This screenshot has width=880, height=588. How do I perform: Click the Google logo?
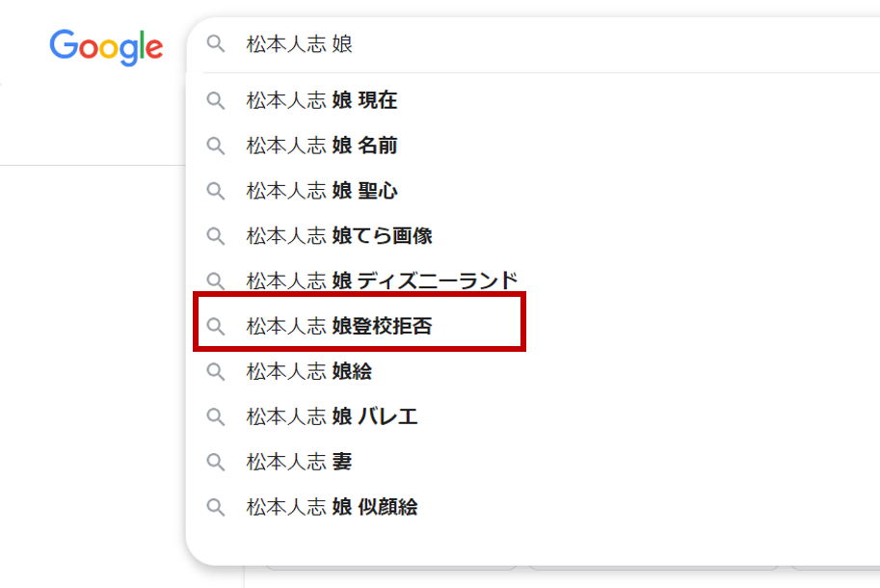click(x=106, y=46)
